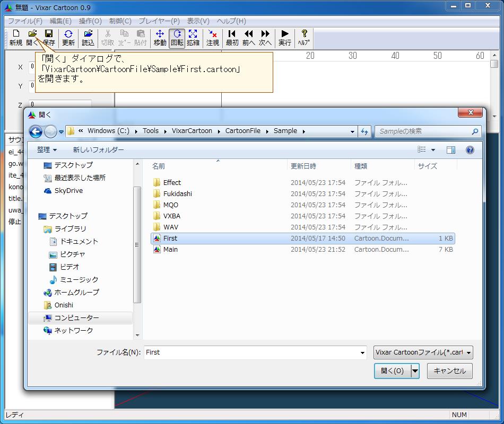Select the 拡縮 (Scale) tool
Screen dimensions: 504x424
point(193,38)
